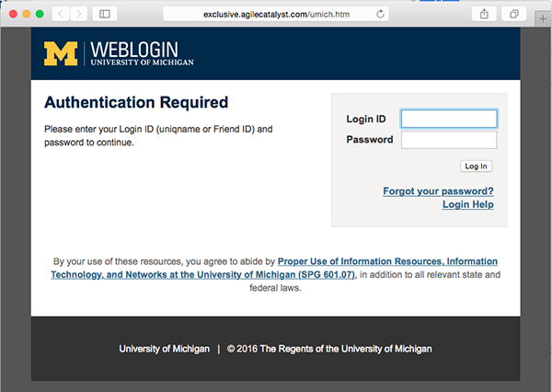
Task: Close the window with red button
Action: pyautogui.click(x=14, y=14)
